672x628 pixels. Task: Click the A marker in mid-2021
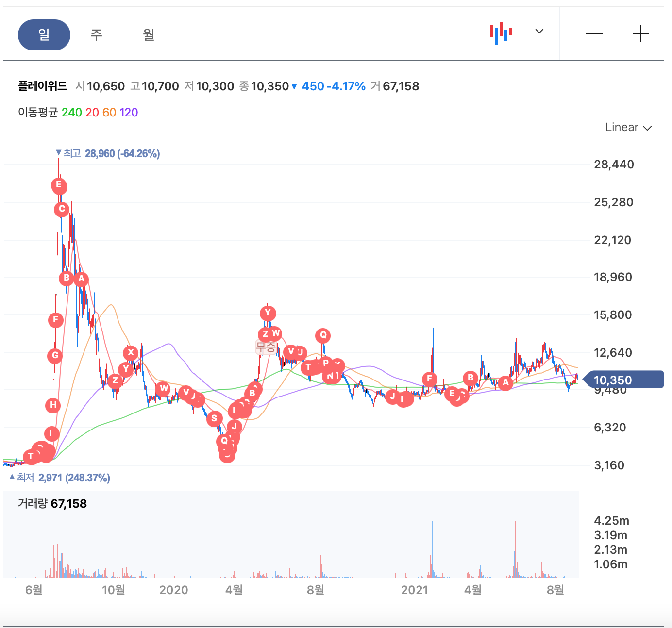pos(505,382)
